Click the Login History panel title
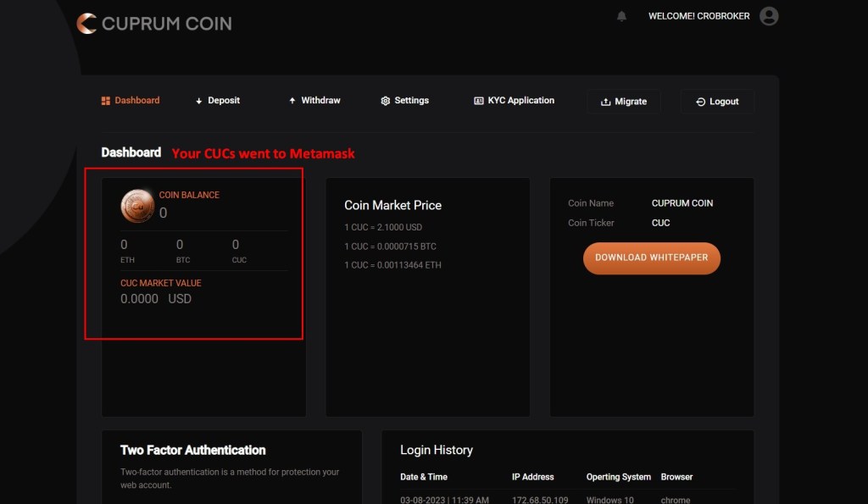 [436, 450]
